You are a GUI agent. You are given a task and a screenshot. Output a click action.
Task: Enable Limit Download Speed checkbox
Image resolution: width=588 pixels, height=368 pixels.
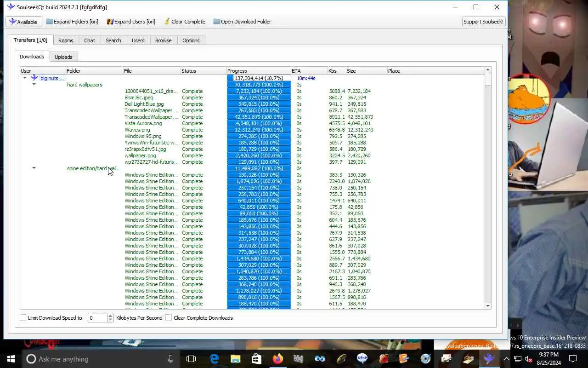23,317
